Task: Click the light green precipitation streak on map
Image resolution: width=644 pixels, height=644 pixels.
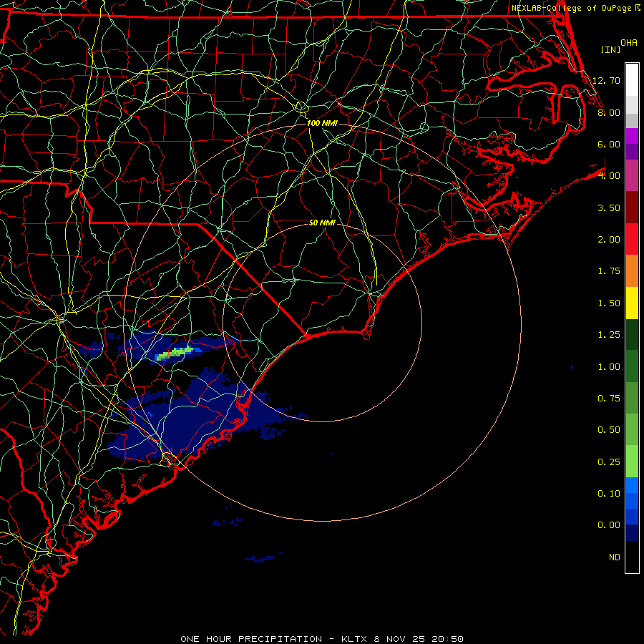Action: (x=175, y=353)
